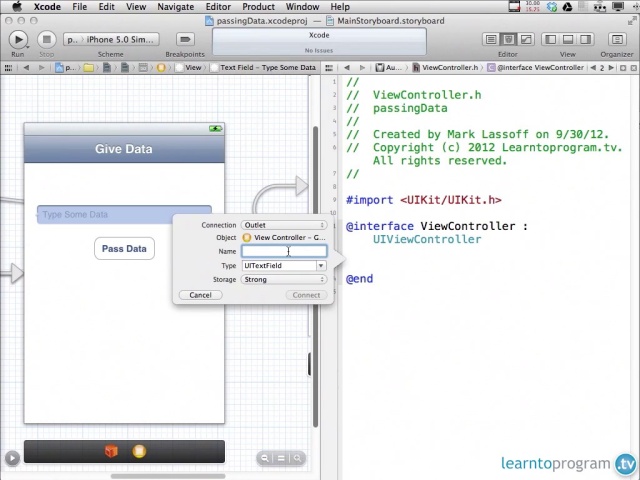Select the Type Some Data text field
Image resolution: width=640 pixels, height=480 pixels.
pyautogui.click(x=124, y=215)
